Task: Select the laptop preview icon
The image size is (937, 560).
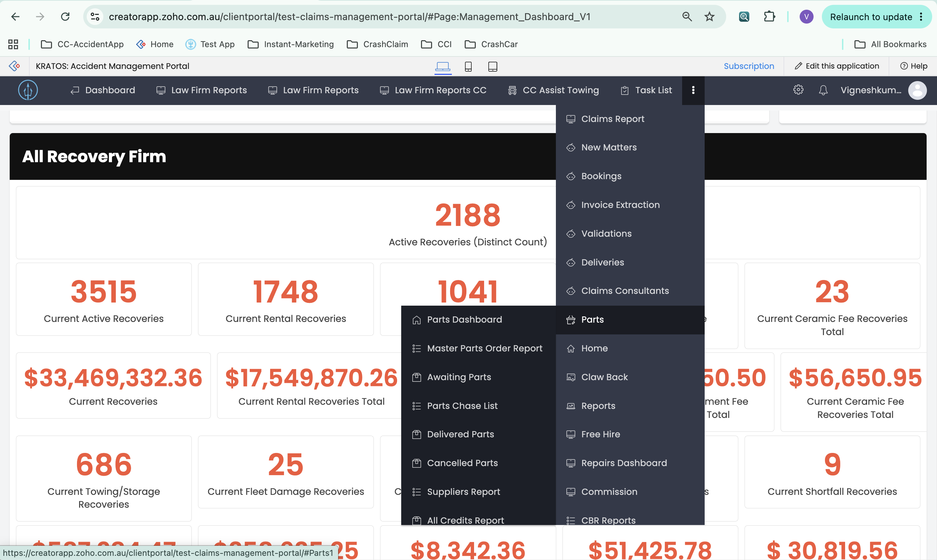Action: (443, 67)
